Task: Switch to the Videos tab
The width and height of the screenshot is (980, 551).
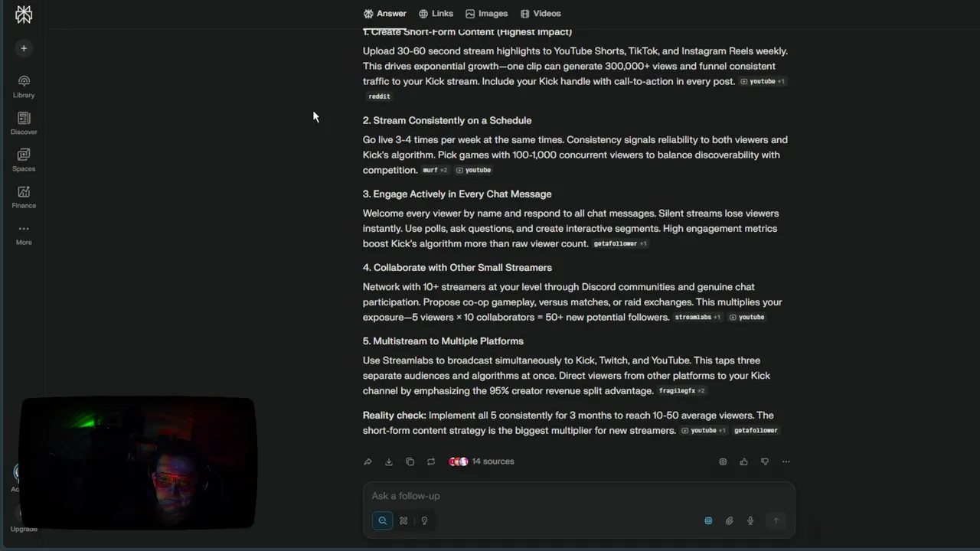Action: [541, 13]
